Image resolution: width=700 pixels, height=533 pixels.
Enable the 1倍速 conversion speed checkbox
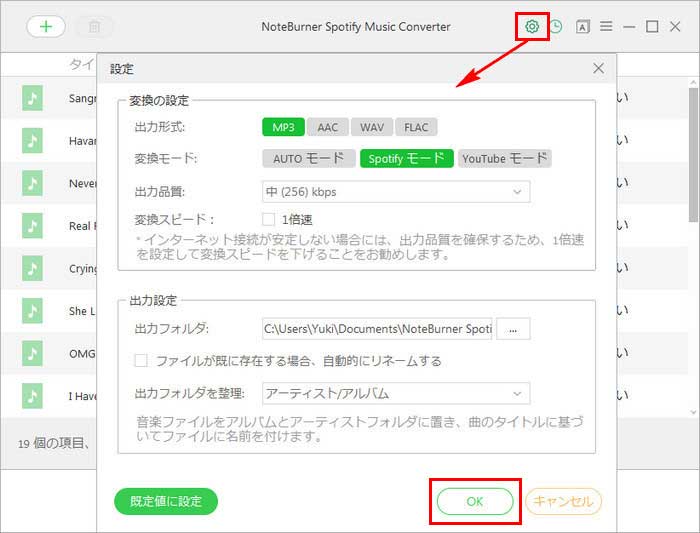pyautogui.click(x=268, y=219)
